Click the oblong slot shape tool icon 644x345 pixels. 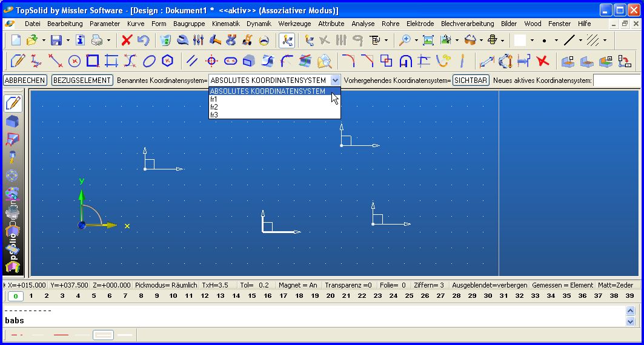[x=230, y=61]
